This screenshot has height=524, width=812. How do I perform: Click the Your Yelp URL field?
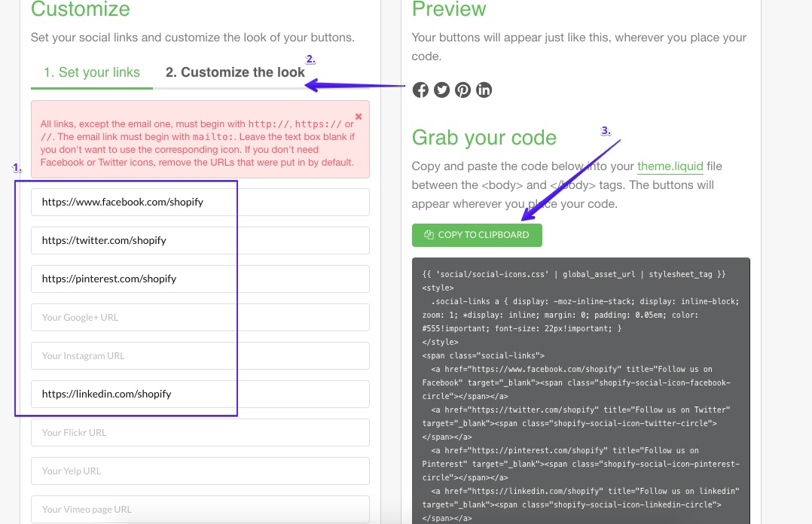pyautogui.click(x=200, y=471)
